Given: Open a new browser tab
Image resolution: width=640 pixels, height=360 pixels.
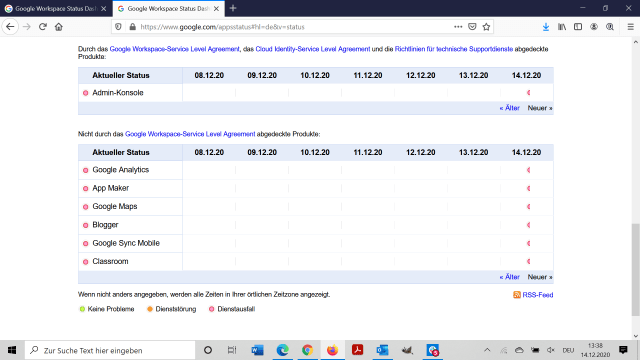Looking at the screenshot, I should (x=233, y=8).
